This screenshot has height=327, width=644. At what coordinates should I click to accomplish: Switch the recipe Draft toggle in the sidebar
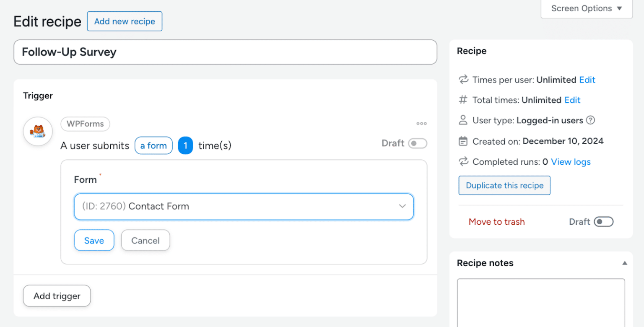604,222
